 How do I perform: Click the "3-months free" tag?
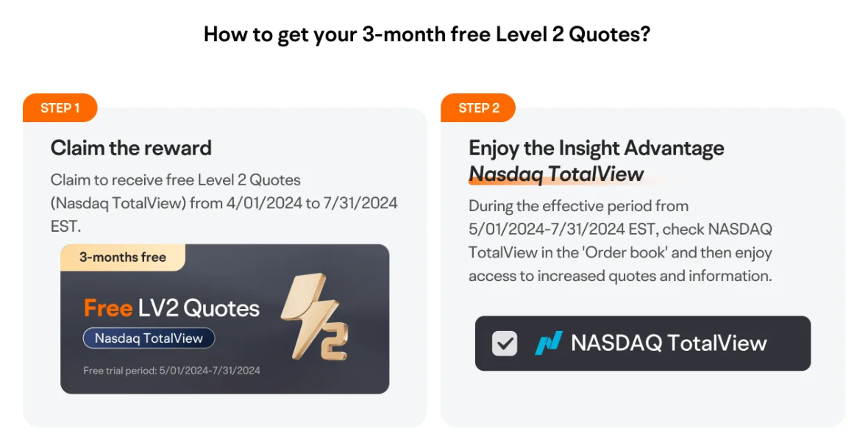[122, 257]
